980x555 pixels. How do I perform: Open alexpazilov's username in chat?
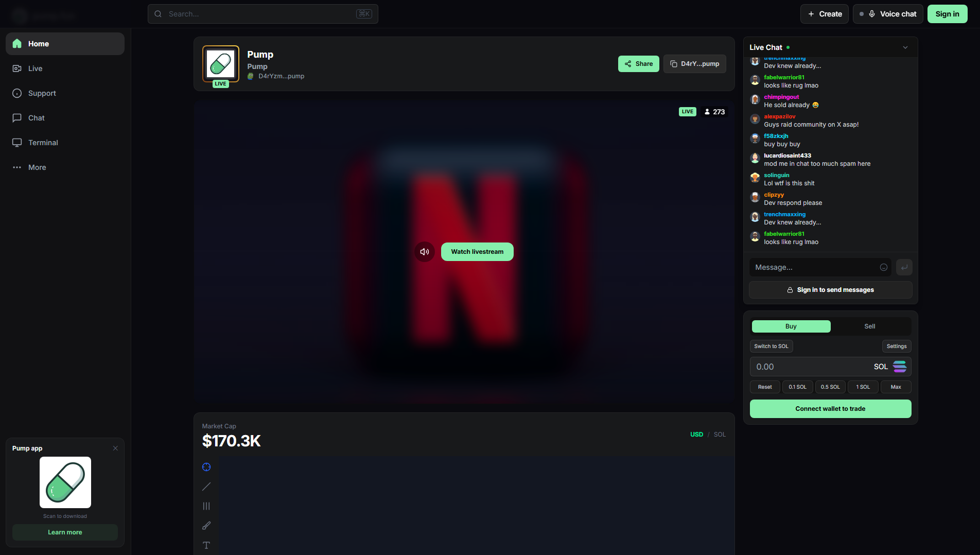(779, 116)
